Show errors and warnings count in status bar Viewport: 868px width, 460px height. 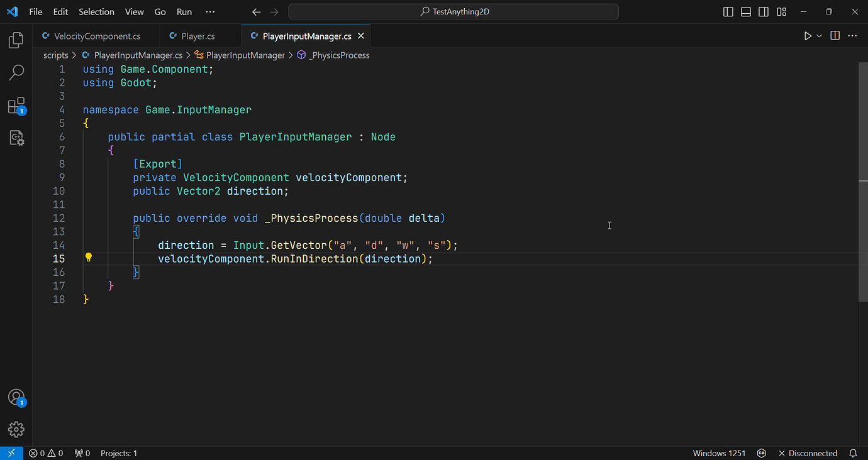click(x=46, y=453)
